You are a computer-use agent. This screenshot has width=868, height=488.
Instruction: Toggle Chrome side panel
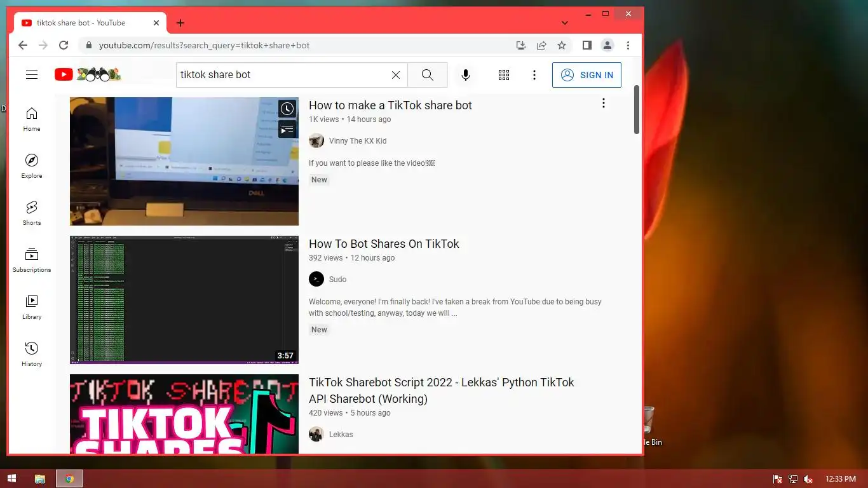[587, 45]
